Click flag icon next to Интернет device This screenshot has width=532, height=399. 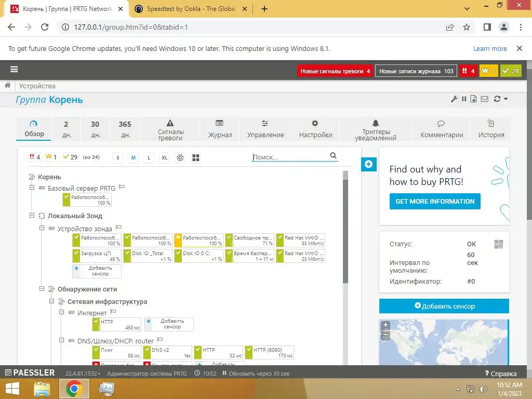113,312
